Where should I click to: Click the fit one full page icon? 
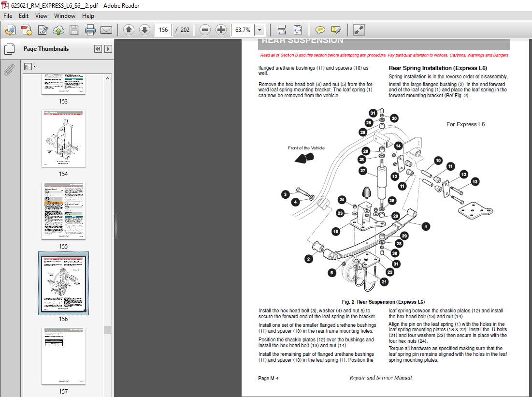[x=298, y=30]
